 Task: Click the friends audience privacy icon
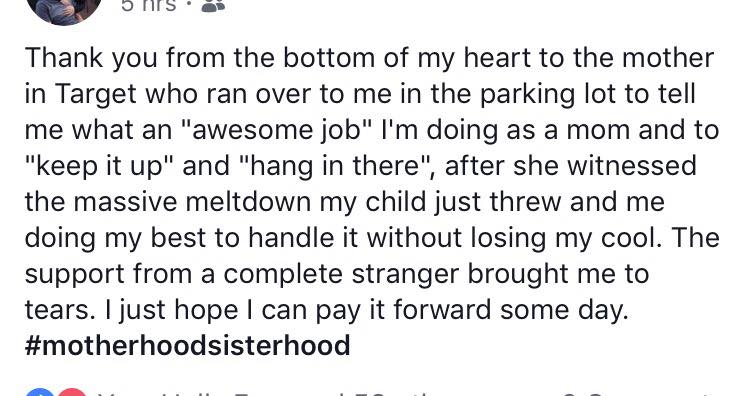(x=213, y=6)
